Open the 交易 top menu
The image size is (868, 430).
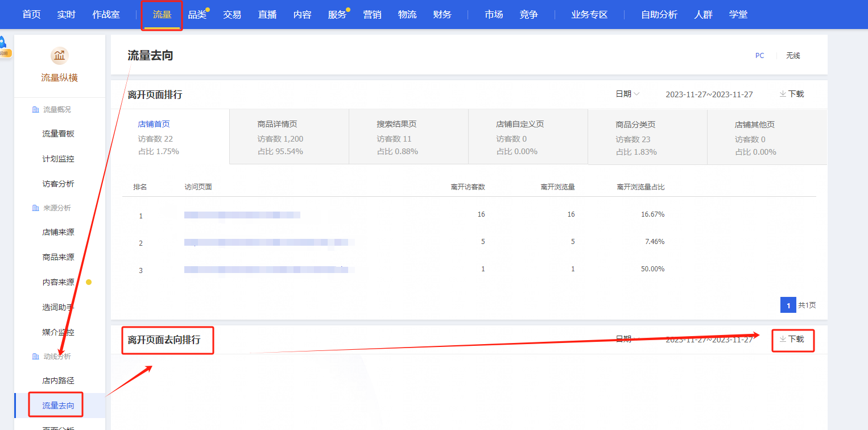click(x=232, y=15)
